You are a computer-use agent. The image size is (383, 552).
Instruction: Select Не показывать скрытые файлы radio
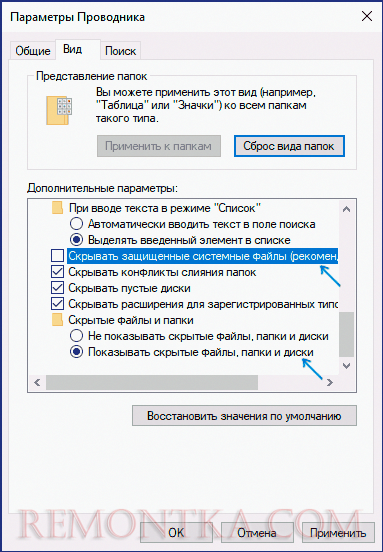click(x=76, y=336)
